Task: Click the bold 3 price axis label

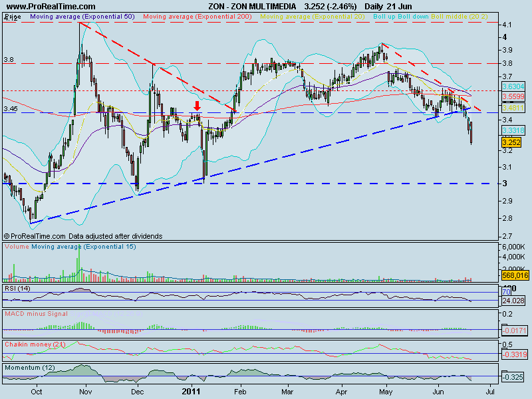Action: [505, 184]
